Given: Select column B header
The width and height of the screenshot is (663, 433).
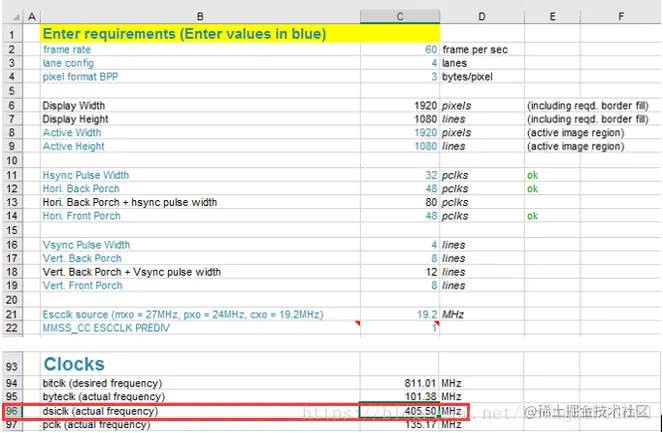Looking at the screenshot, I should 200,16.
